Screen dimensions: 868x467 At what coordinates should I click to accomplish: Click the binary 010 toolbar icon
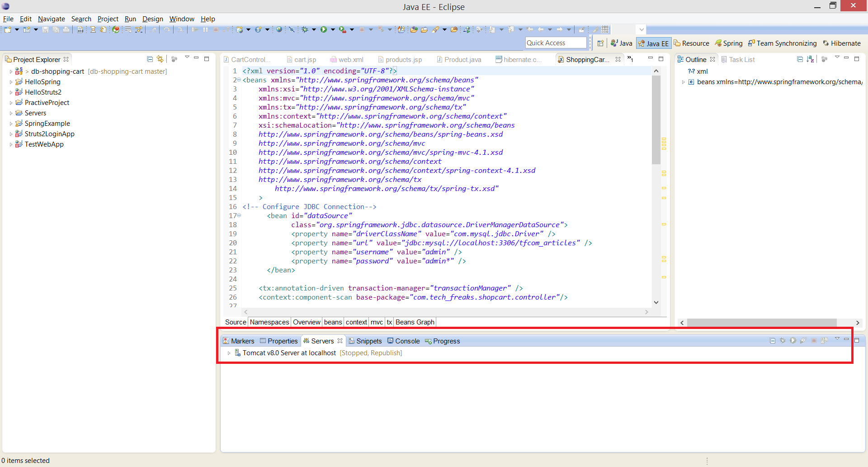pyautogui.click(x=80, y=29)
